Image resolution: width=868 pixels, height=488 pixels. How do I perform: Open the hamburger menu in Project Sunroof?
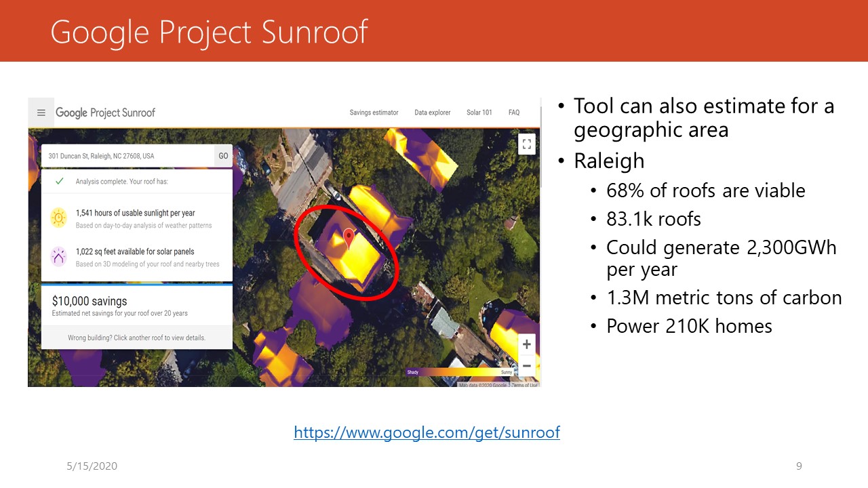tap(41, 113)
